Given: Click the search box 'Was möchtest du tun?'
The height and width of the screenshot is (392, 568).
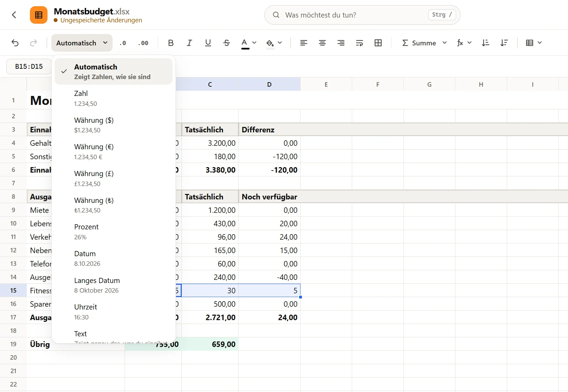Looking at the screenshot, I should pyautogui.click(x=362, y=15).
